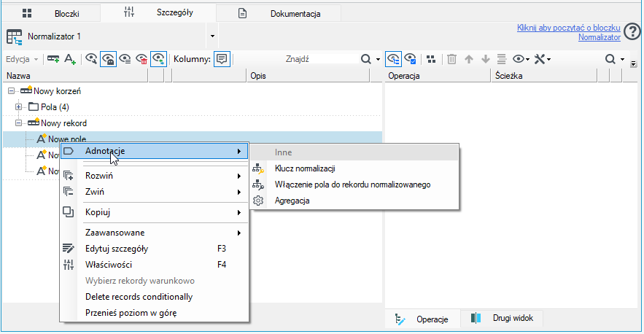Click the four squares blocks icon in operations toolbar
644x334 pixels.
click(x=431, y=59)
